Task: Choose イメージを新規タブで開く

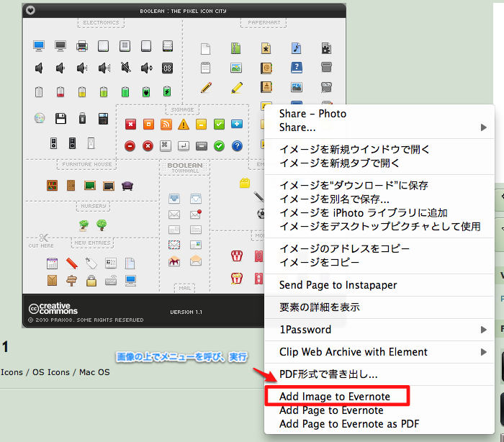Action: (339, 163)
